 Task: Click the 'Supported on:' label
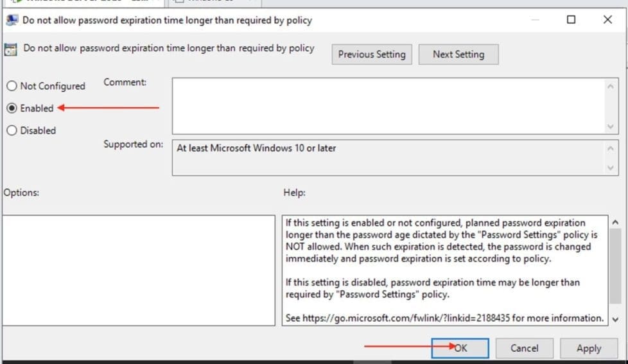tap(134, 144)
